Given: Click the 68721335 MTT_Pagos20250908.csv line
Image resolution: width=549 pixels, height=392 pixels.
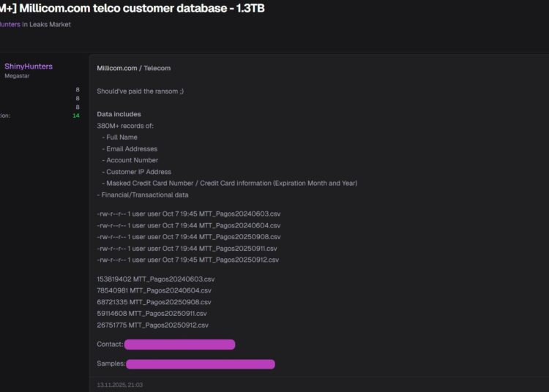Looking at the screenshot, I should tap(154, 302).
